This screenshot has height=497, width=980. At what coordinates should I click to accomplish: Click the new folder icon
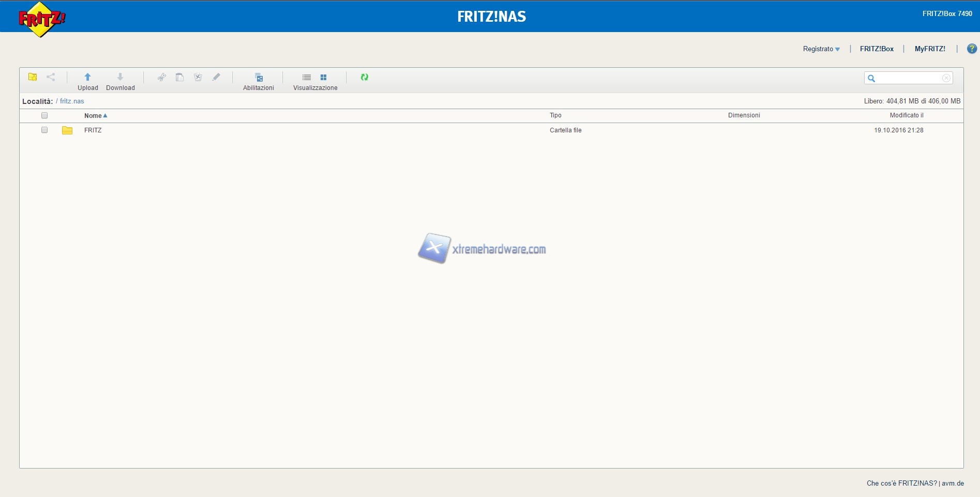point(33,77)
